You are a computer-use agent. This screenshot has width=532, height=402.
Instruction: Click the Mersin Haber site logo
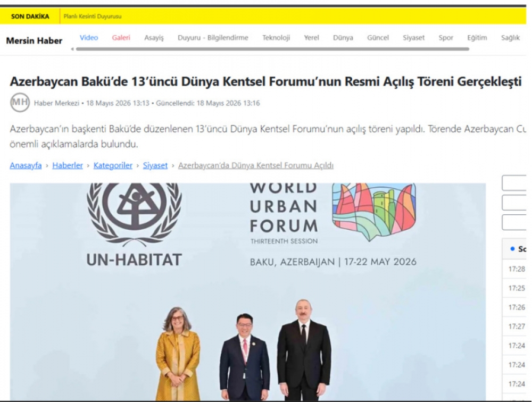point(34,41)
